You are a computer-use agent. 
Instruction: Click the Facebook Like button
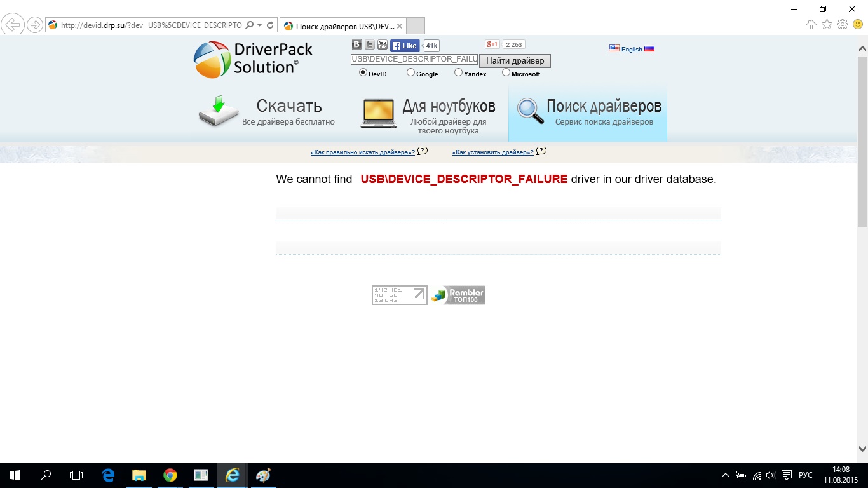click(x=405, y=46)
